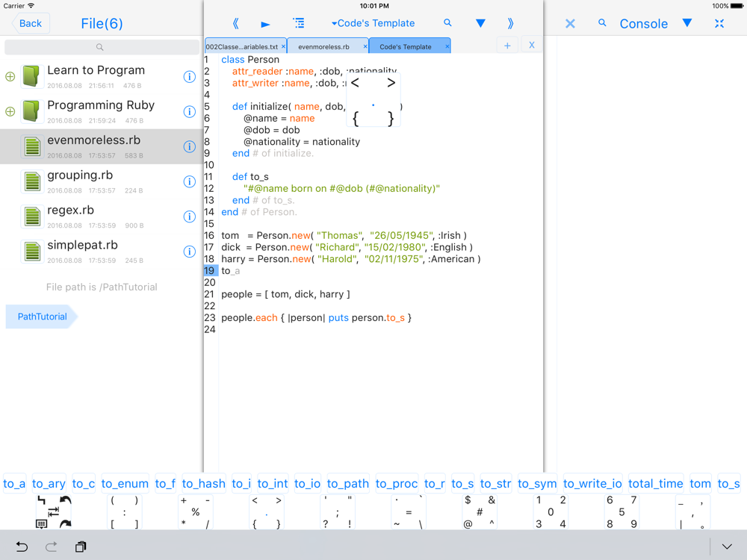The height and width of the screenshot is (560, 747).
Task: Tap the 5-9 number key
Action: (622, 512)
